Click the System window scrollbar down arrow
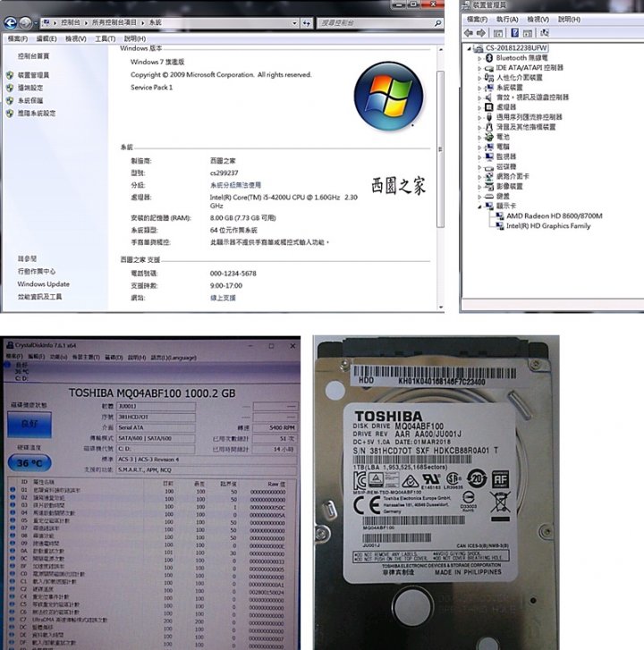This screenshot has width=644, height=650. (440, 308)
